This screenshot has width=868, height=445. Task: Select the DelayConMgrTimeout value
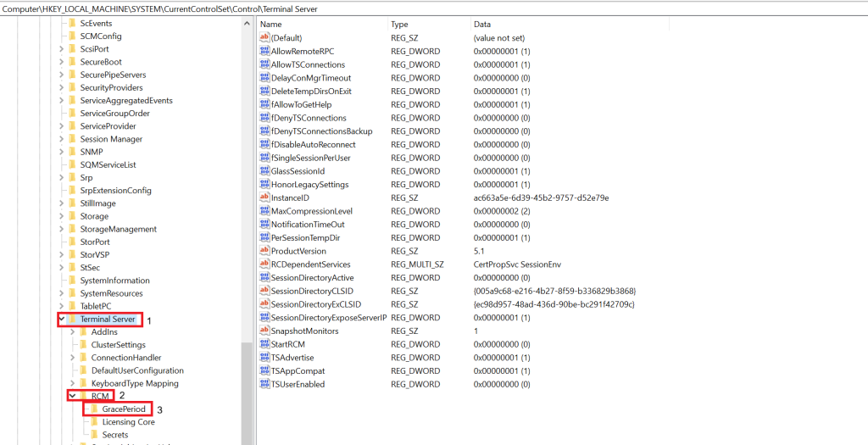point(311,77)
